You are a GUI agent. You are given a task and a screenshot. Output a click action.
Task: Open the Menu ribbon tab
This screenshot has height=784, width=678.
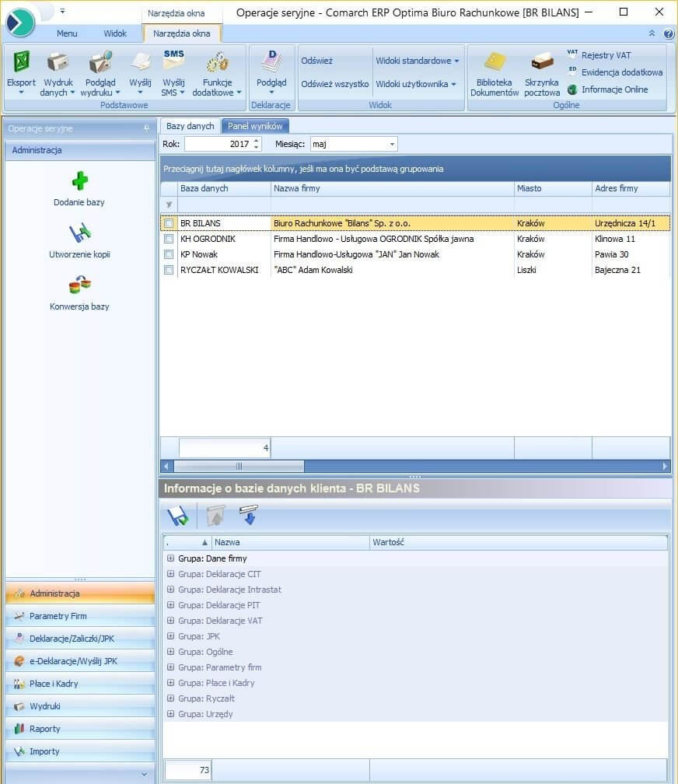pyautogui.click(x=67, y=33)
